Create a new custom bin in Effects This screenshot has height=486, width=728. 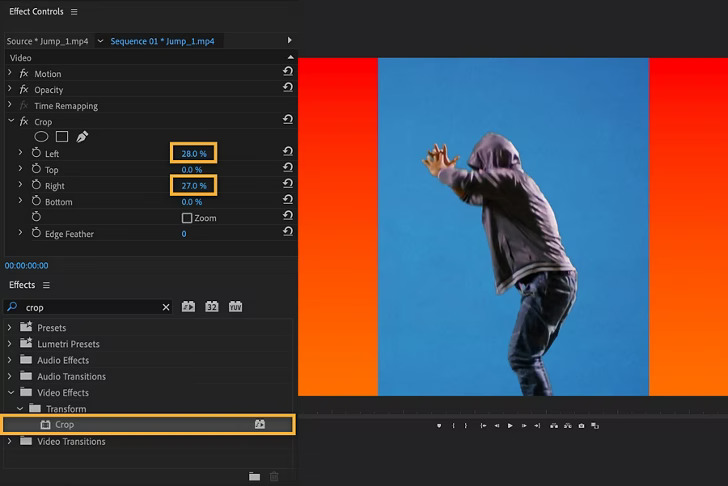[254, 477]
